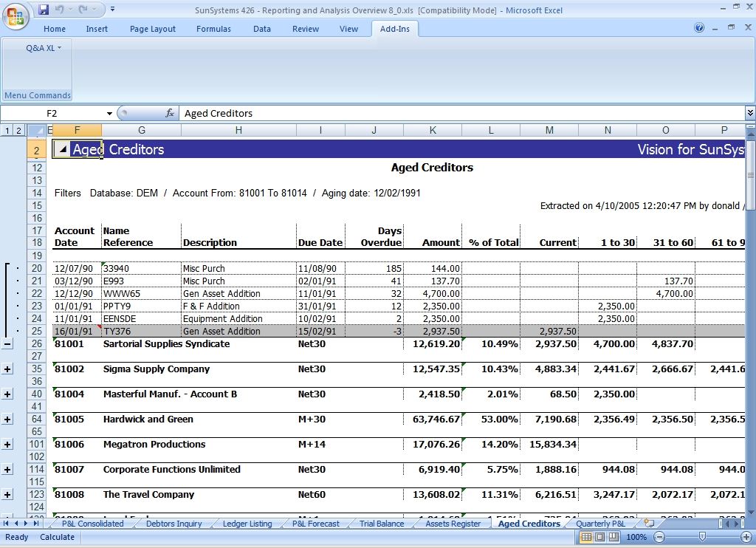The width and height of the screenshot is (756, 548).
Task: Undo the last action
Action: click(x=59, y=9)
